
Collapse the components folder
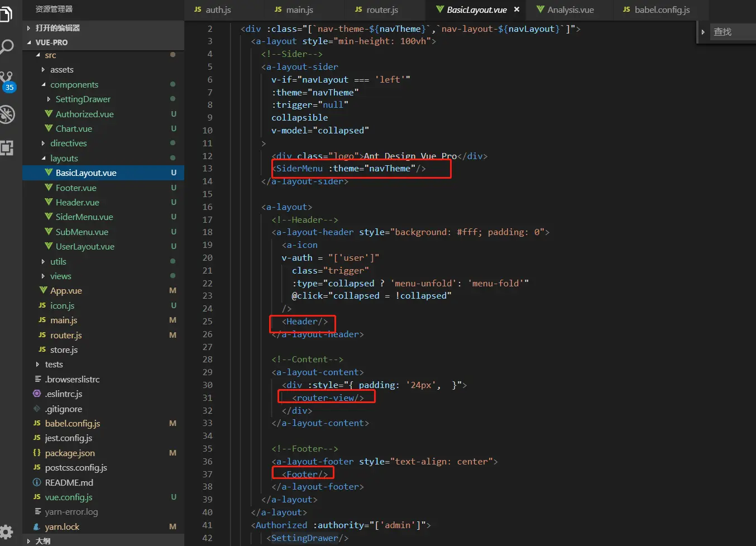(44, 85)
